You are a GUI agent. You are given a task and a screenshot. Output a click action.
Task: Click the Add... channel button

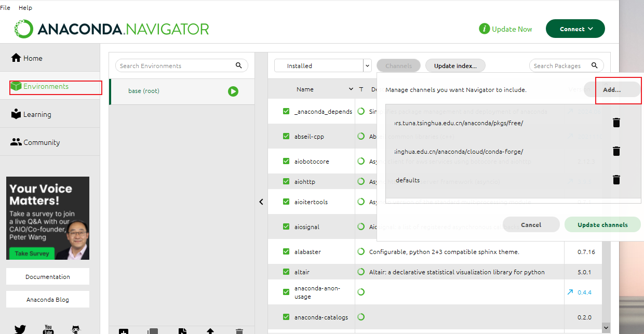[x=612, y=89]
